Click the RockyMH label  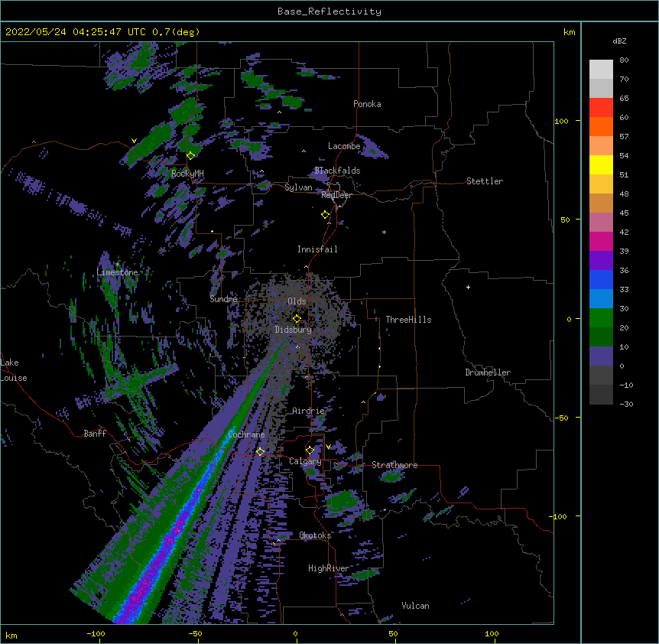click(187, 174)
